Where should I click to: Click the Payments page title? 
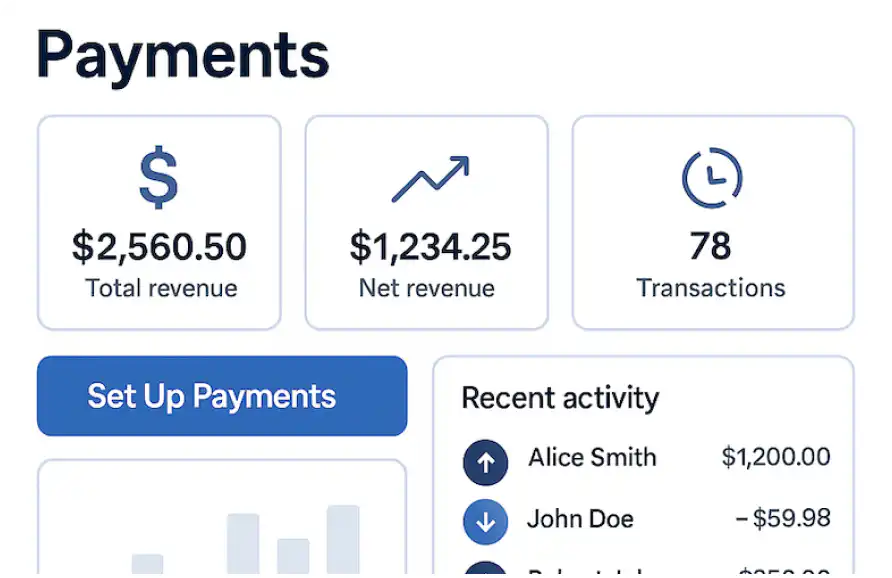[180, 55]
